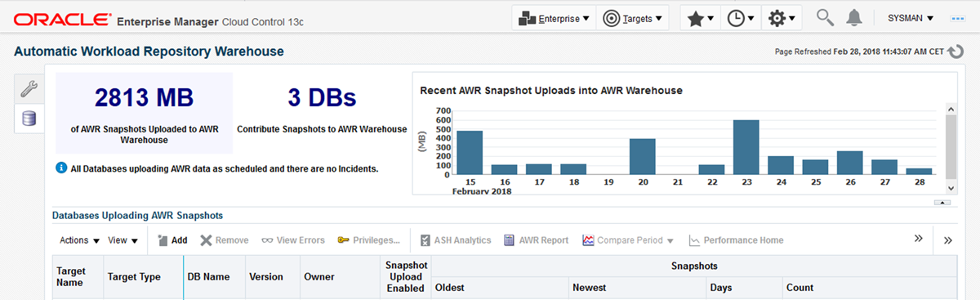The width and height of the screenshot is (980, 300).
Task: Open the SYSMAN user menu
Action: (x=911, y=18)
